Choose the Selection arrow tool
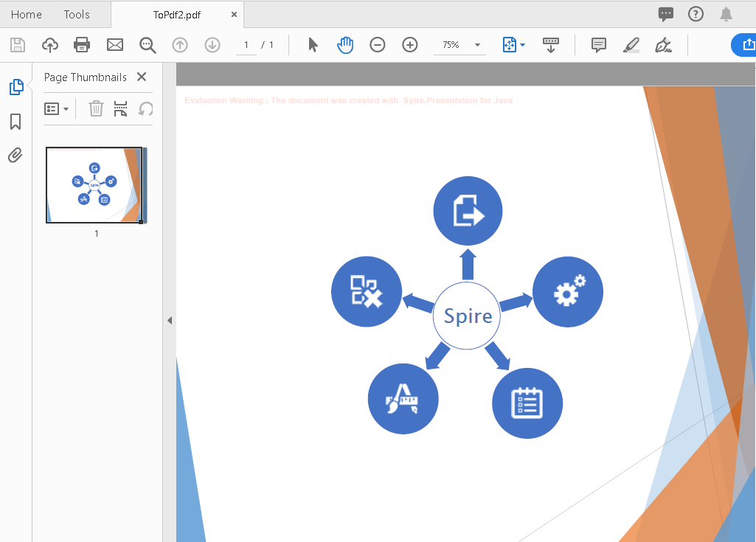The height and width of the screenshot is (542, 756). 313,45
